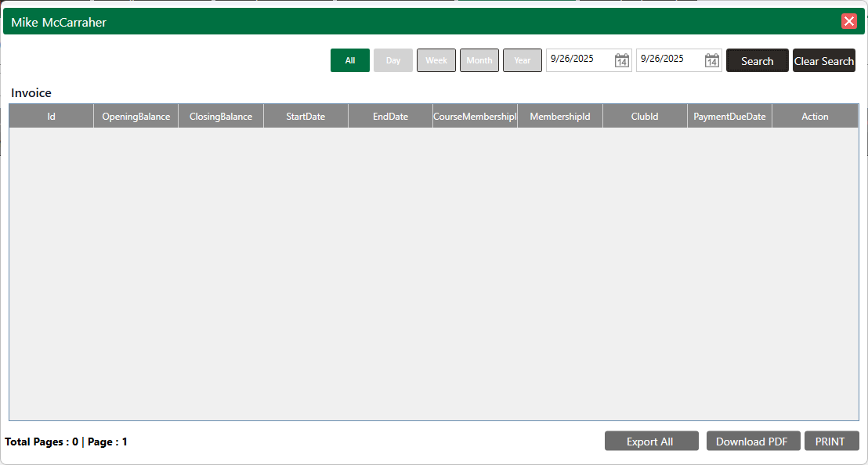Filter invoices by Year
The image size is (868, 465).
523,60
